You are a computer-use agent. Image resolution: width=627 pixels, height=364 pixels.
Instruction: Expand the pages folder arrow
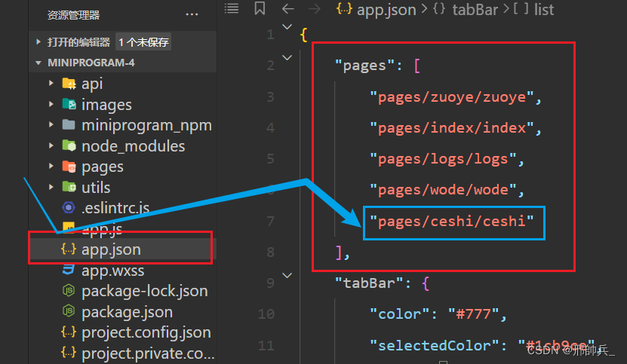tap(51, 167)
